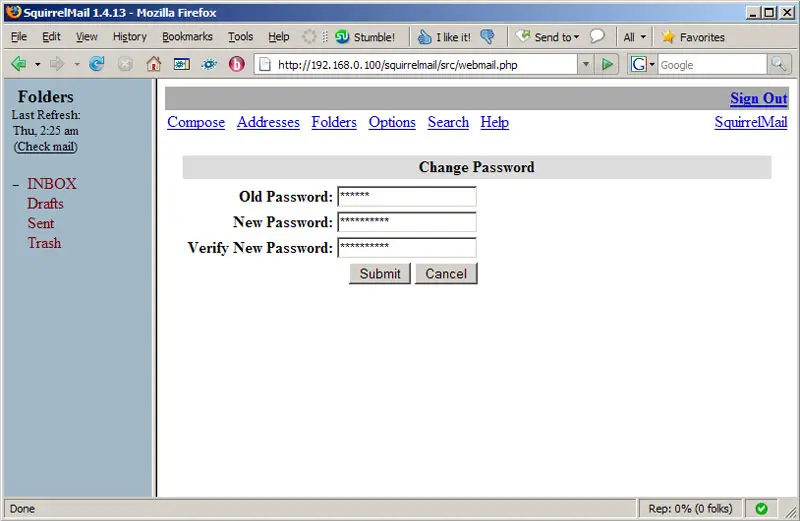Open the All topics dropdown in toolbar
The width and height of the screenshot is (800, 521).
[635, 37]
